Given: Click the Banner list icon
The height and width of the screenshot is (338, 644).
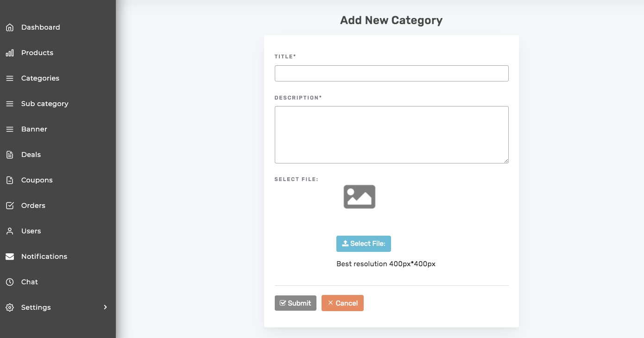Looking at the screenshot, I should (10, 129).
